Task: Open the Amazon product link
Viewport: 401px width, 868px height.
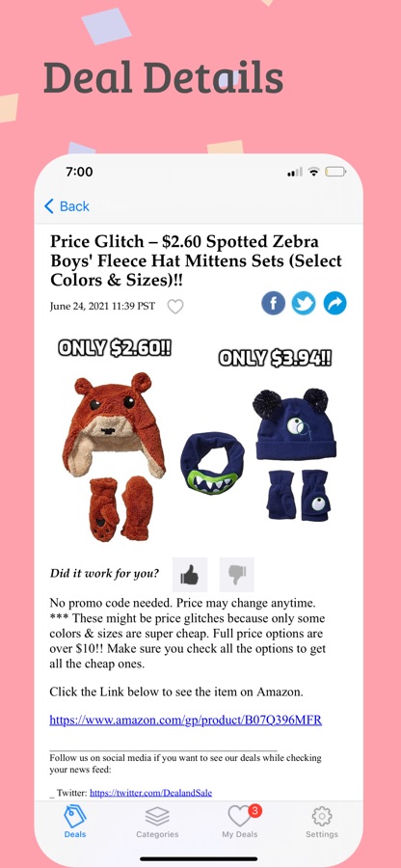Action: (185, 720)
